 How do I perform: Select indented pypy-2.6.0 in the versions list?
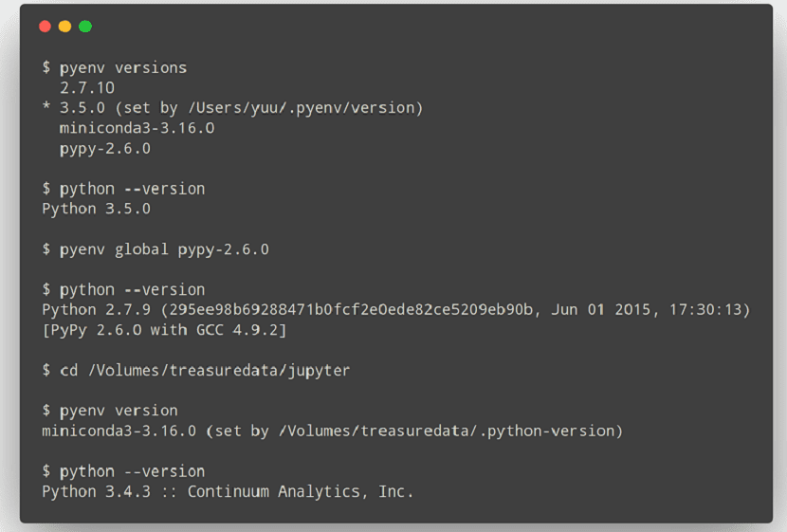tap(104, 148)
